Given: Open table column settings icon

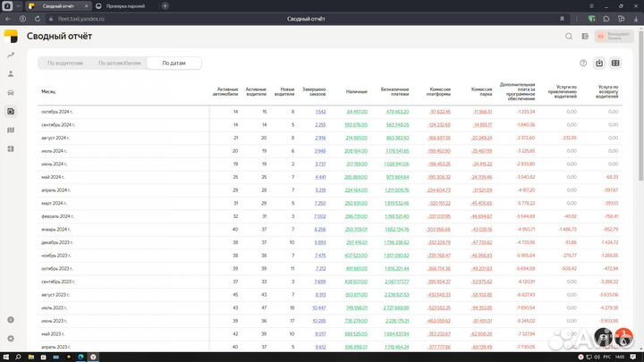Looking at the screenshot, I should tap(614, 63).
